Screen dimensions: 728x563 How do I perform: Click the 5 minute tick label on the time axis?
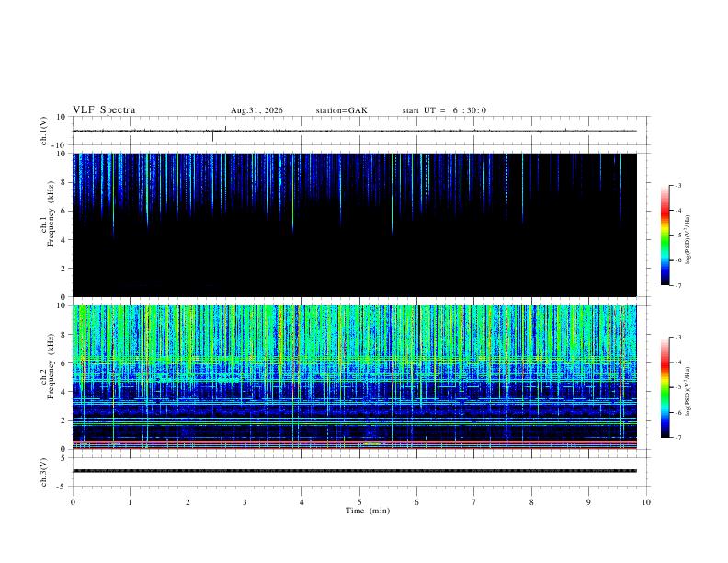coord(359,502)
